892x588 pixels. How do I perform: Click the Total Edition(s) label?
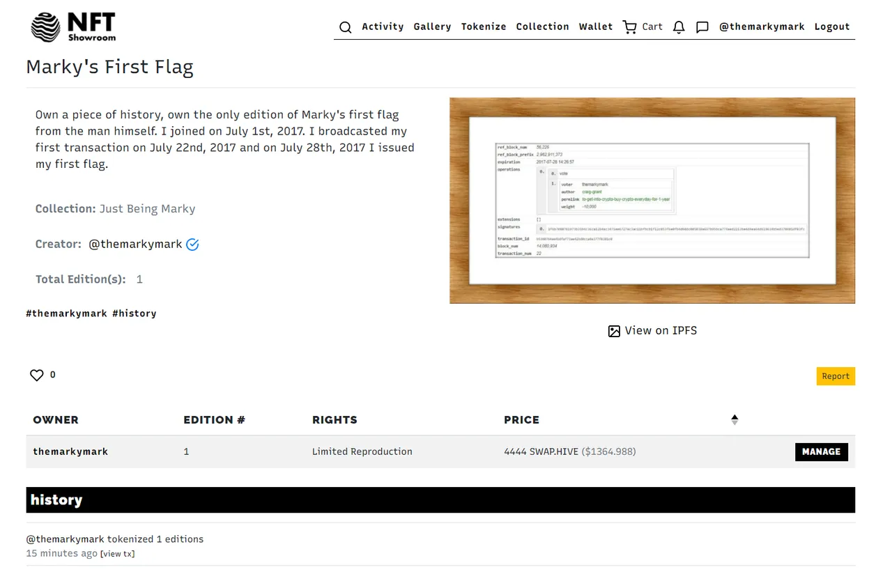[81, 279]
